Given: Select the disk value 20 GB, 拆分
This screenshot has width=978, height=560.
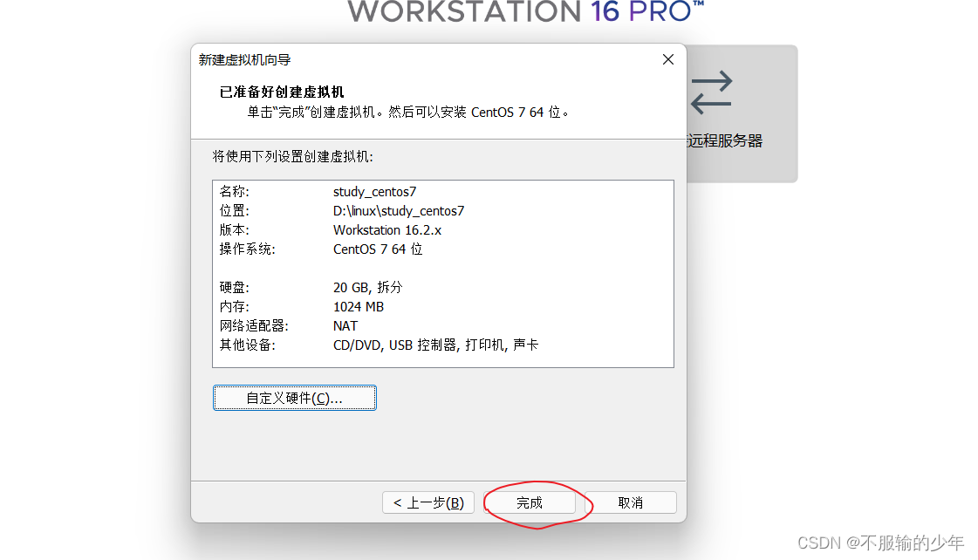Looking at the screenshot, I should (x=368, y=288).
